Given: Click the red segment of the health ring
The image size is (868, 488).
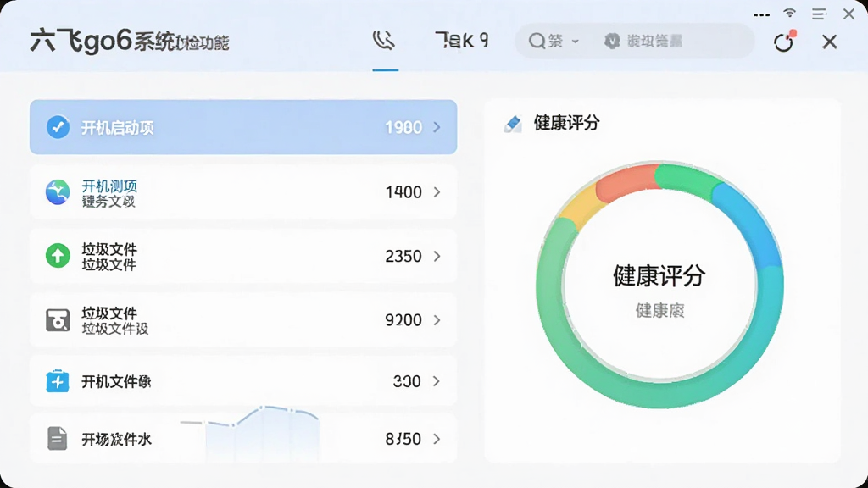Looking at the screenshot, I should click(x=627, y=184).
